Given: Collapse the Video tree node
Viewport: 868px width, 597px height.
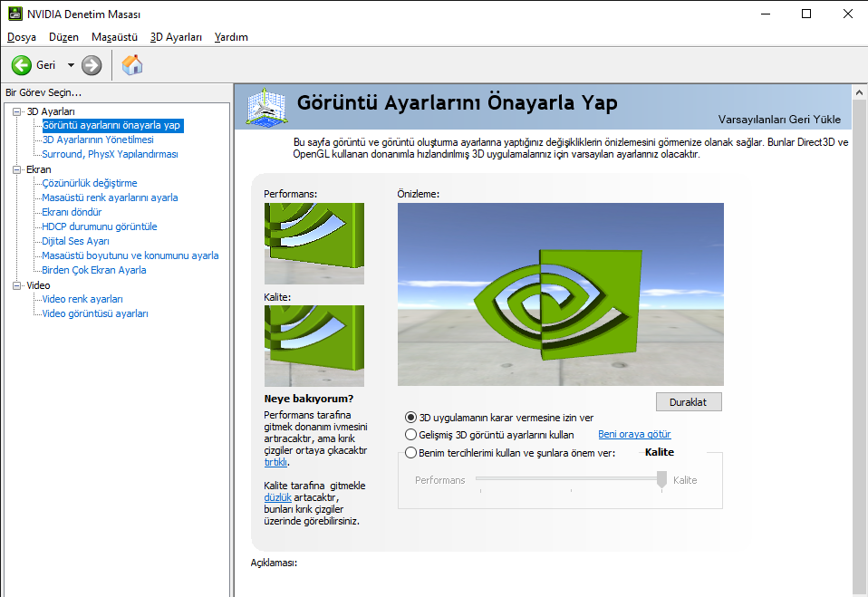Looking at the screenshot, I should point(17,285).
